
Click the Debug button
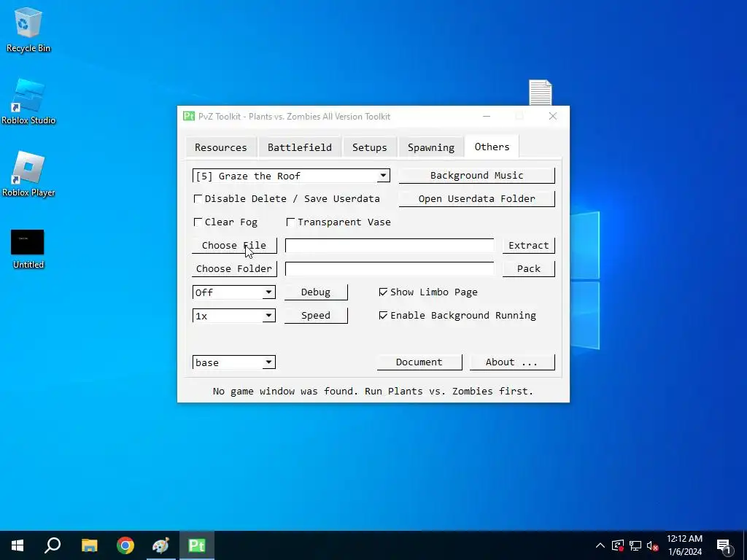[316, 292]
